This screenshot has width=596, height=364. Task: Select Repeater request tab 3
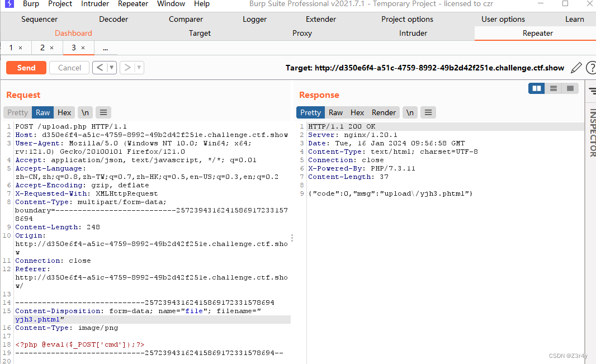click(73, 48)
